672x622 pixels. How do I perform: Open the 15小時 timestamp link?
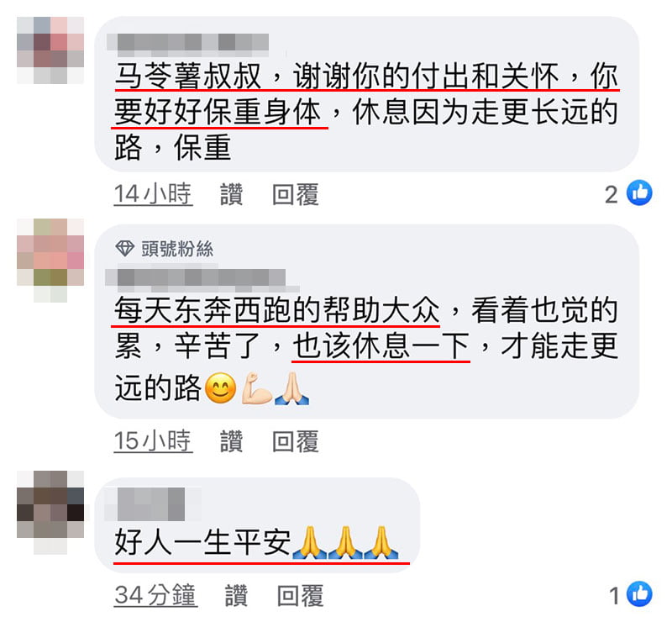point(153,441)
